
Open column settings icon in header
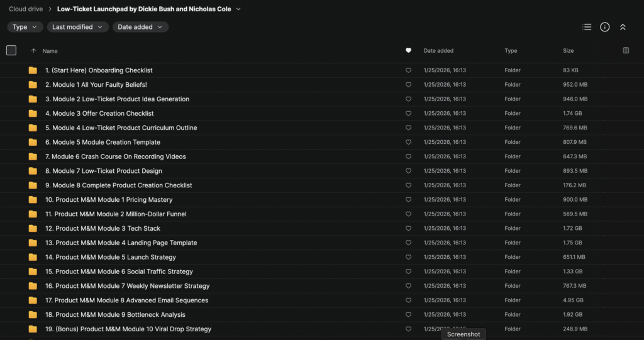point(626,50)
